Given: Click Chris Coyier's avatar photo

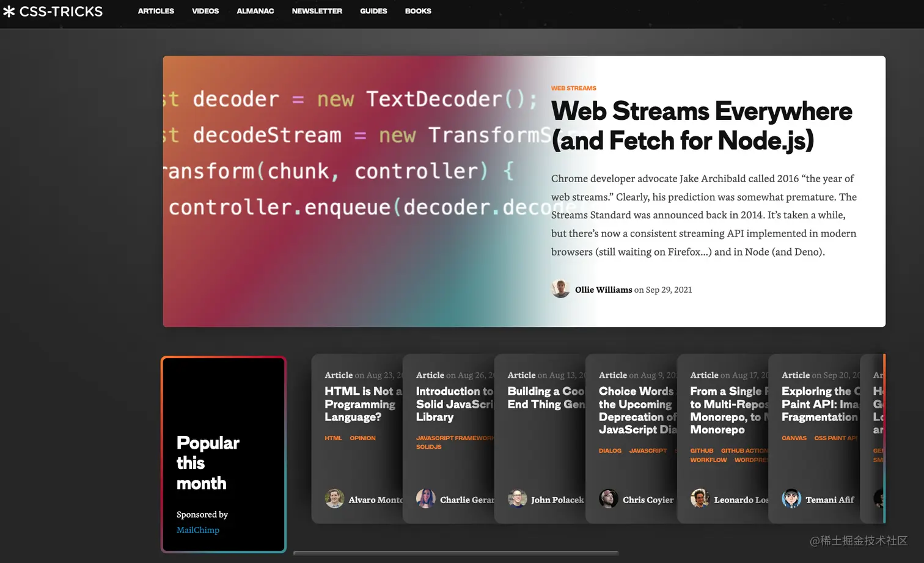Looking at the screenshot, I should [609, 499].
